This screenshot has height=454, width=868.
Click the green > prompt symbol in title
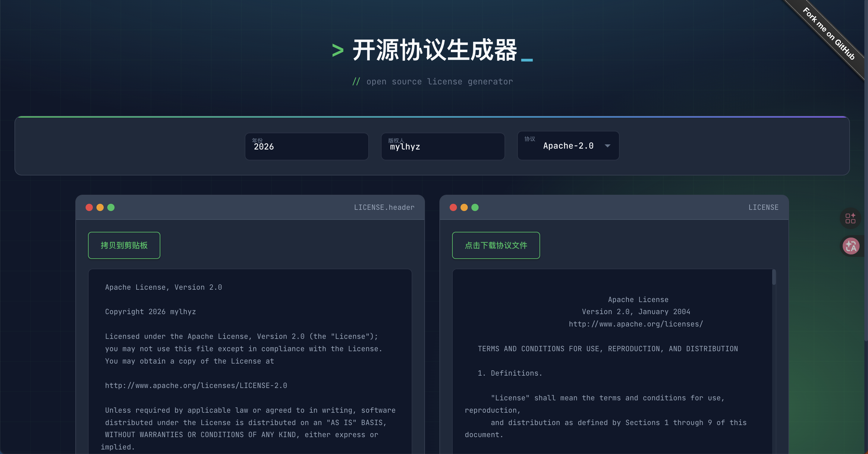click(x=338, y=51)
